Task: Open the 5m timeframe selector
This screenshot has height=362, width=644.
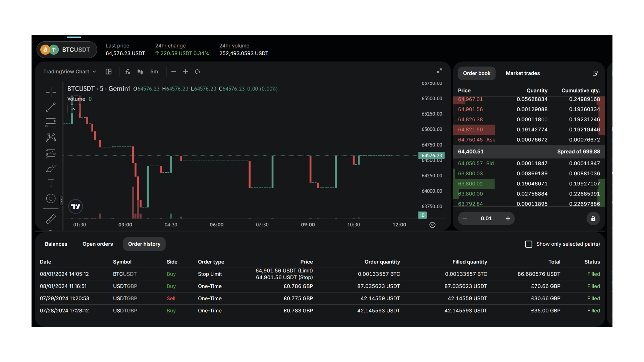Action: (x=154, y=71)
